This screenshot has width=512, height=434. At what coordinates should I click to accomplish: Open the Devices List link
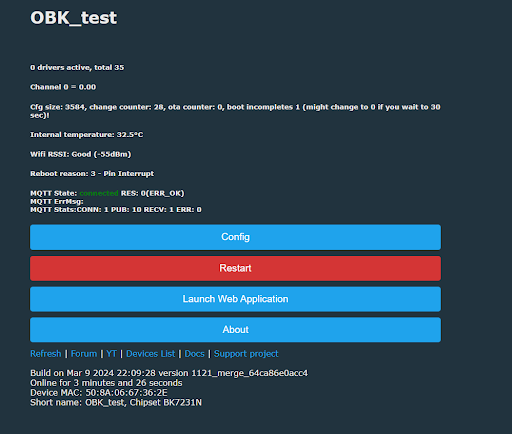[x=150, y=354]
